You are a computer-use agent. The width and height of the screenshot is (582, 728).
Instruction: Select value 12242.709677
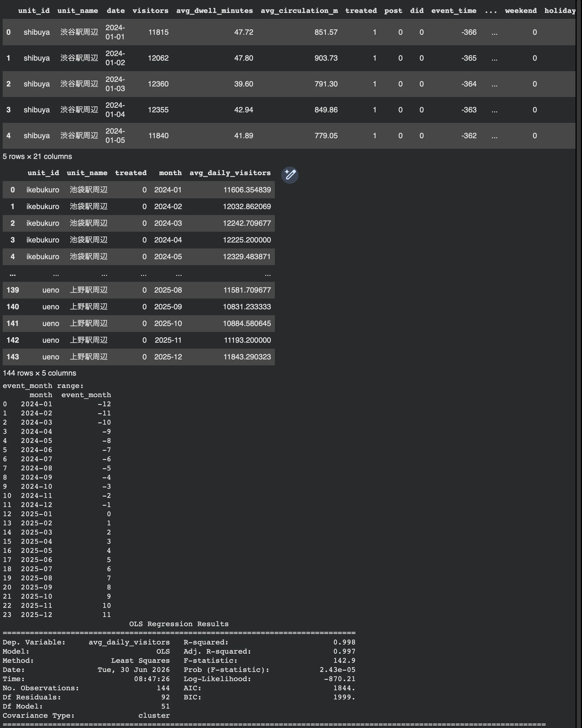coord(247,223)
